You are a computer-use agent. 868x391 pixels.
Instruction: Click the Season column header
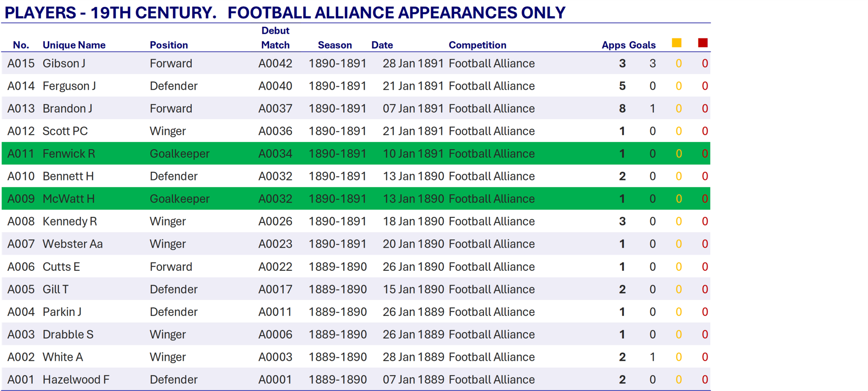coord(335,45)
